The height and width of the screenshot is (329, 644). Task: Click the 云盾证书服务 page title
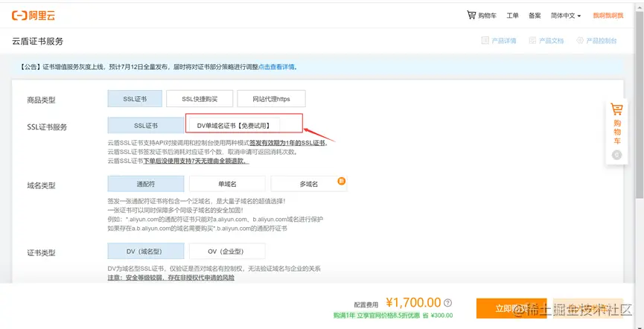[x=38, y=41]
